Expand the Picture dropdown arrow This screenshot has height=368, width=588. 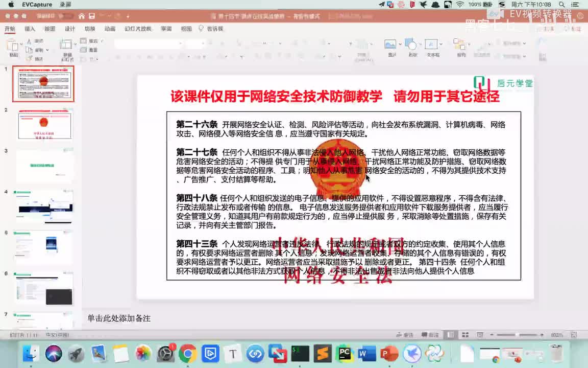(x=400, y=44)
